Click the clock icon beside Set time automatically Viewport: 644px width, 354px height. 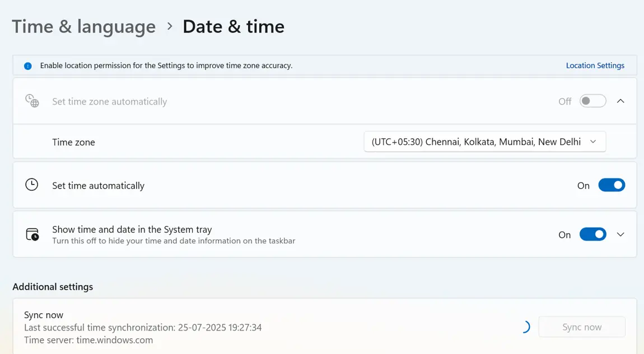32,185
